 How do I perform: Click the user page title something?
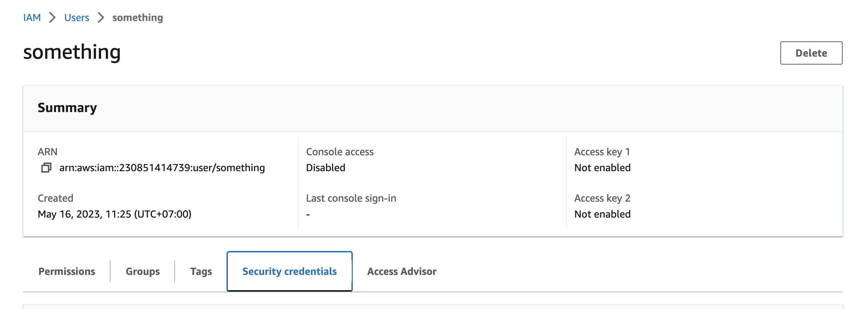click(72, 52)
